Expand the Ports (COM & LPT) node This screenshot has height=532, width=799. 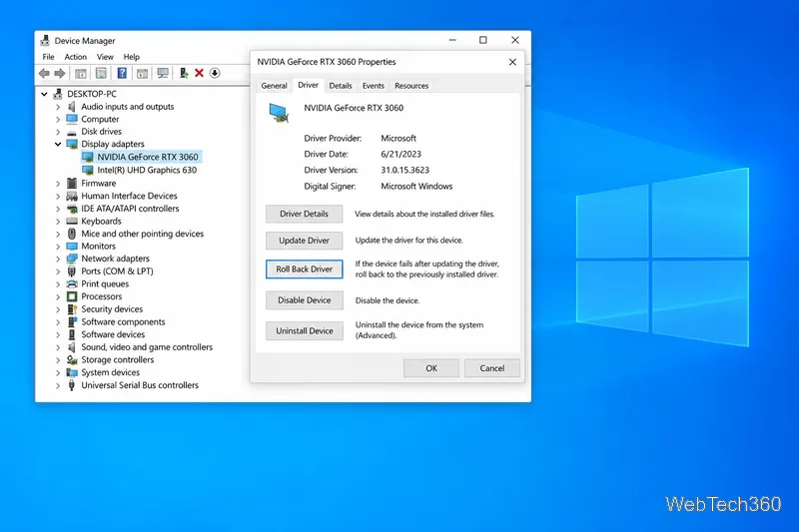tap(58, 271)
